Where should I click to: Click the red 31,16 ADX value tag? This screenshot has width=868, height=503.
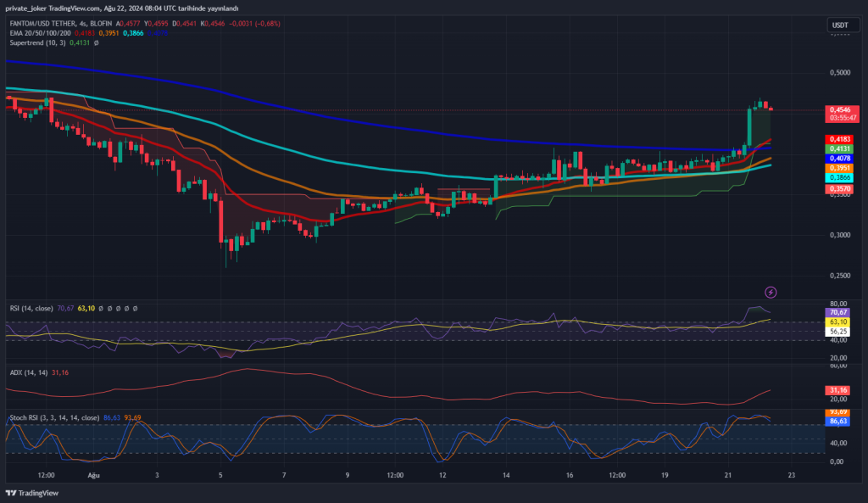pos(840,390)
